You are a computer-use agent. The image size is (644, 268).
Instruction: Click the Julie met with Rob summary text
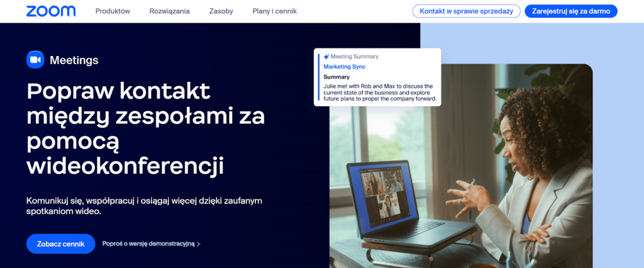pos(380,92)
